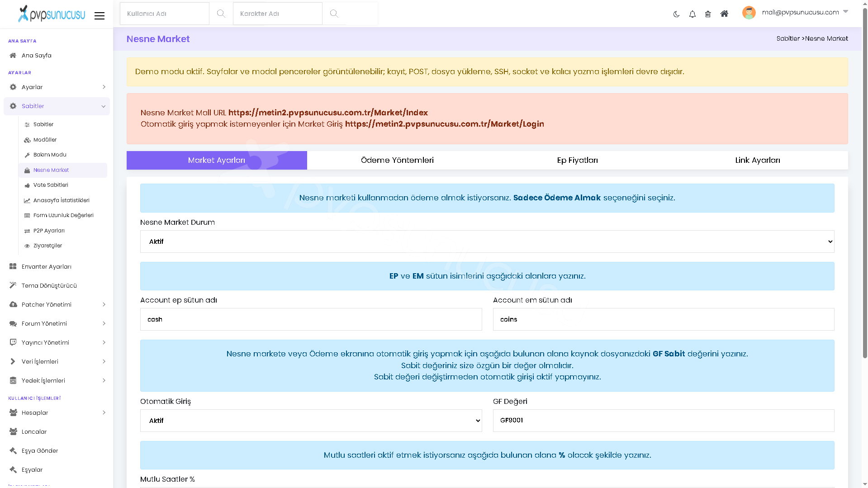Collapse the Sabitler sidebar section
Screen dimensions: 868x488
(57, 106)
